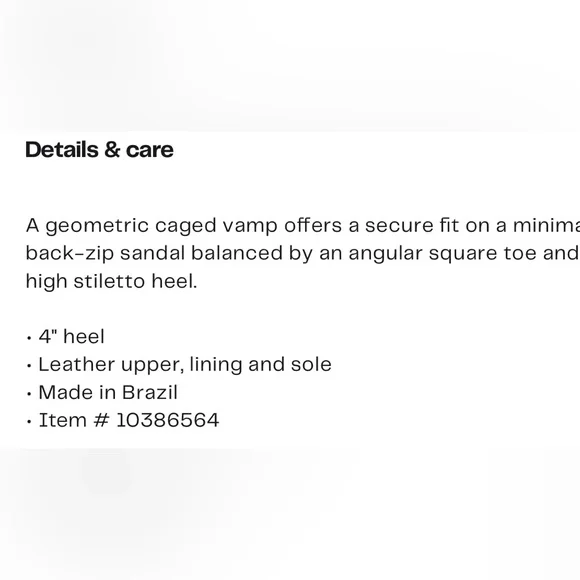Click the item number 10386564
The image size is (580, 580).
point(168,420)
